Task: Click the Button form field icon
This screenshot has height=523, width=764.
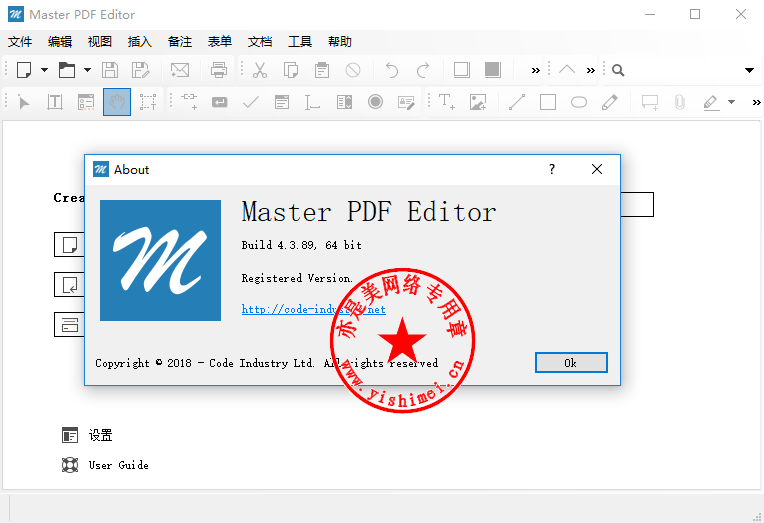Action: (x=220, y=102)
